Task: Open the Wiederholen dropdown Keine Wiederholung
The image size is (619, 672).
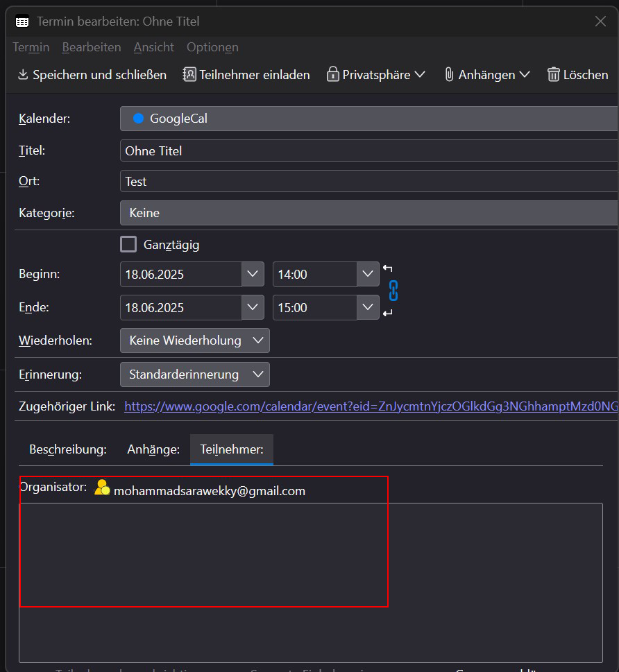Action: click(x=195, y=341)
